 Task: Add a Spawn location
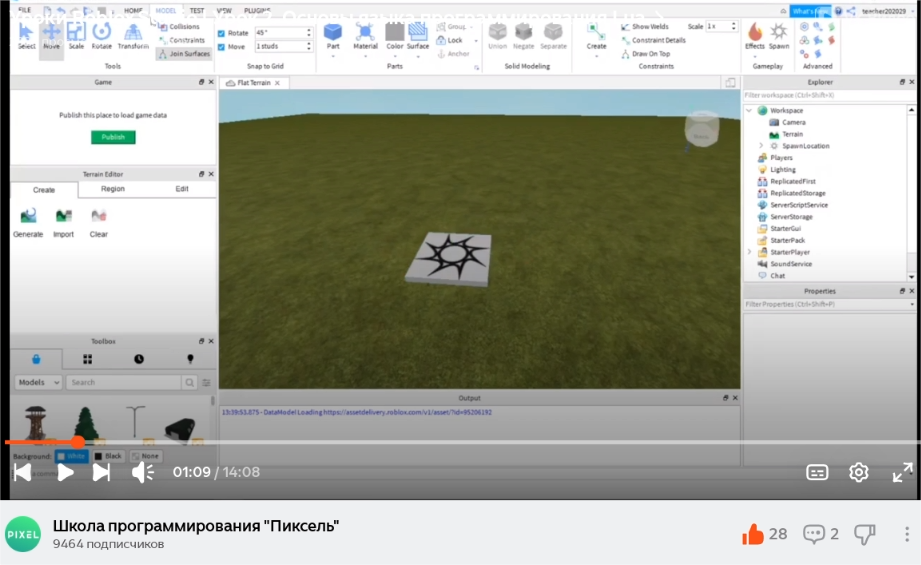coord(779,36)
